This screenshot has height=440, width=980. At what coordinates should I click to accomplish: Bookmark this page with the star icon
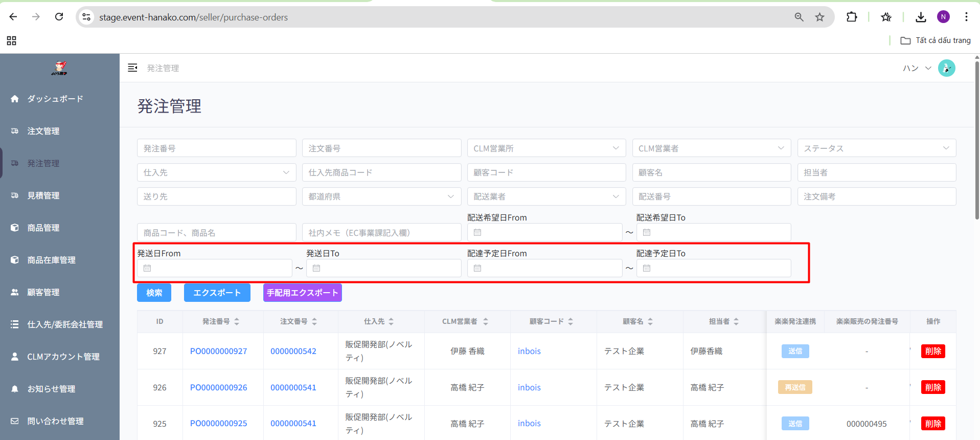[x=819, y=17]
